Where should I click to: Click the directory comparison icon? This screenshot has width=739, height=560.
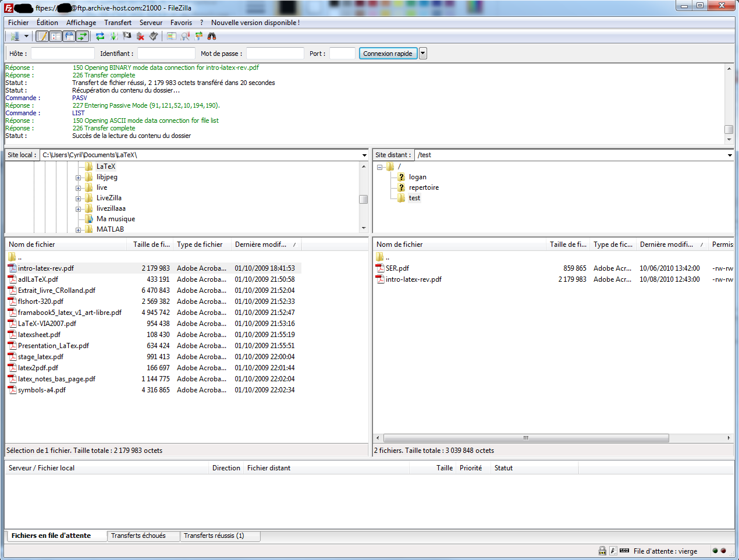click(185, 36)
